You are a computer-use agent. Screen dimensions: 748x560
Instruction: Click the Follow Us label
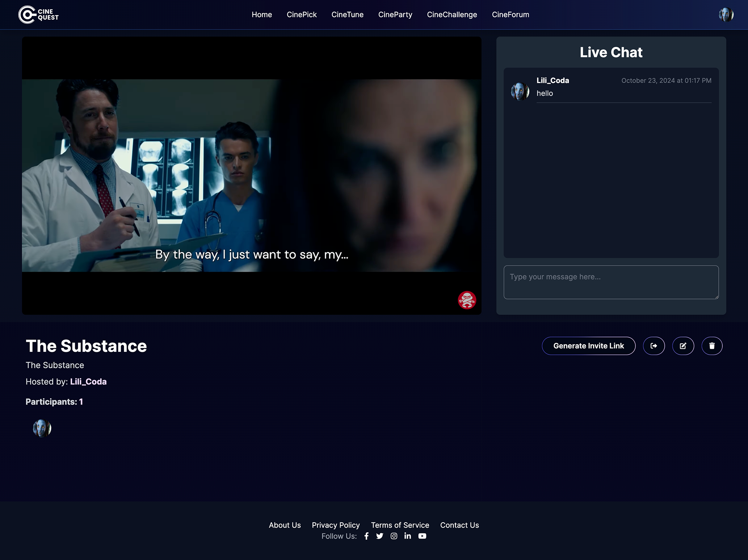(x=339, y=536)
